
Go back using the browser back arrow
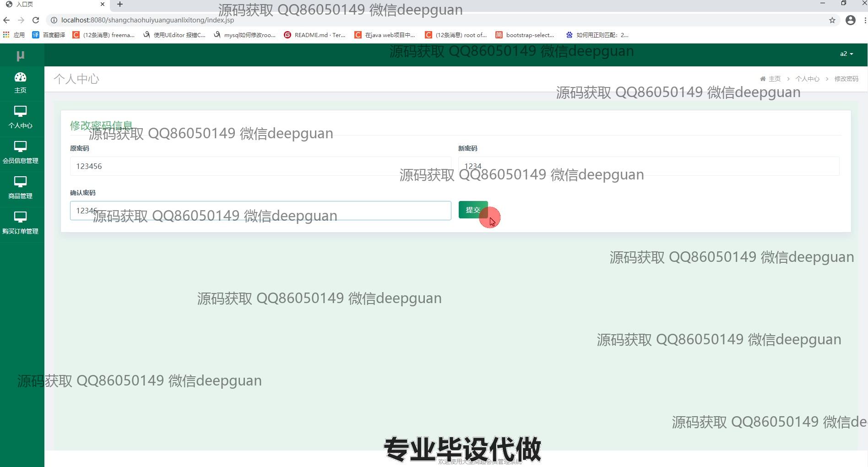tap(6, 20)
